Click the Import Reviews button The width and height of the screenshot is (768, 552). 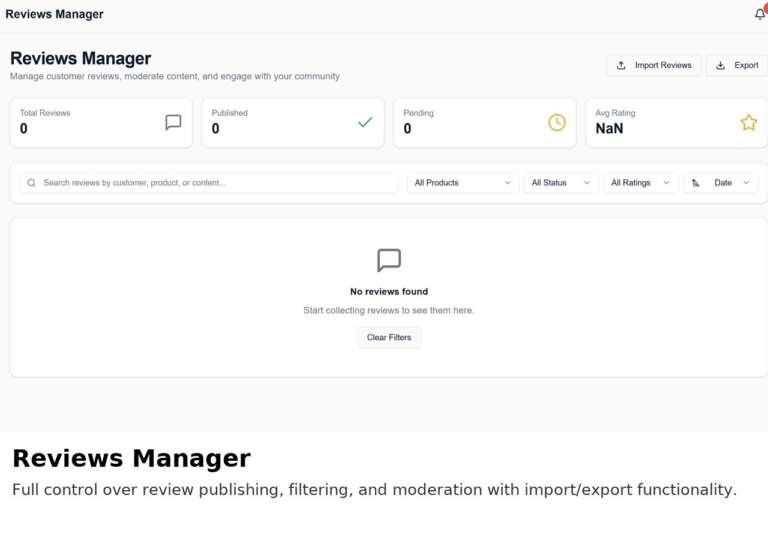point(654,65)
